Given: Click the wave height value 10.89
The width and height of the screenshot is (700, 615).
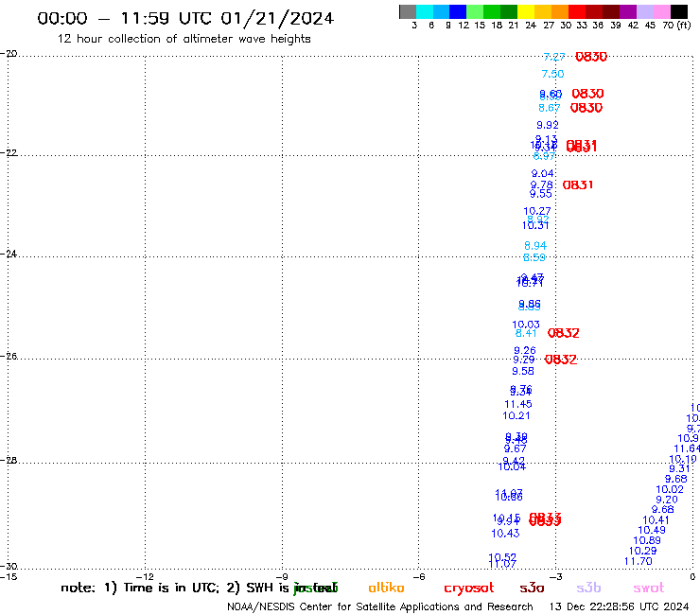Looking at the screenshot, I should coord(647,540).
